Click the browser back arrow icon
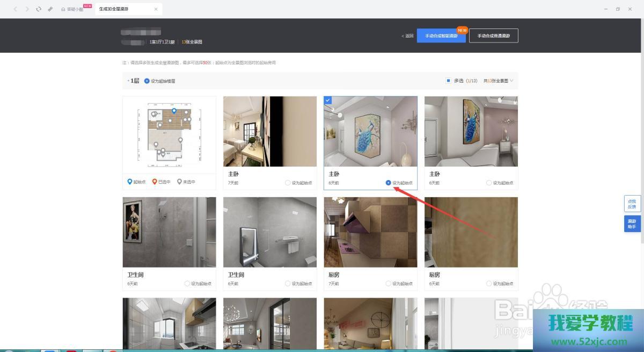Screen dimensions: 644x352 15,9
